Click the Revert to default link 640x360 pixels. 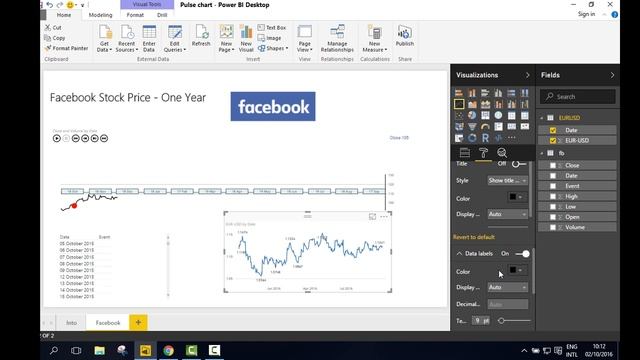pos(474,237)
